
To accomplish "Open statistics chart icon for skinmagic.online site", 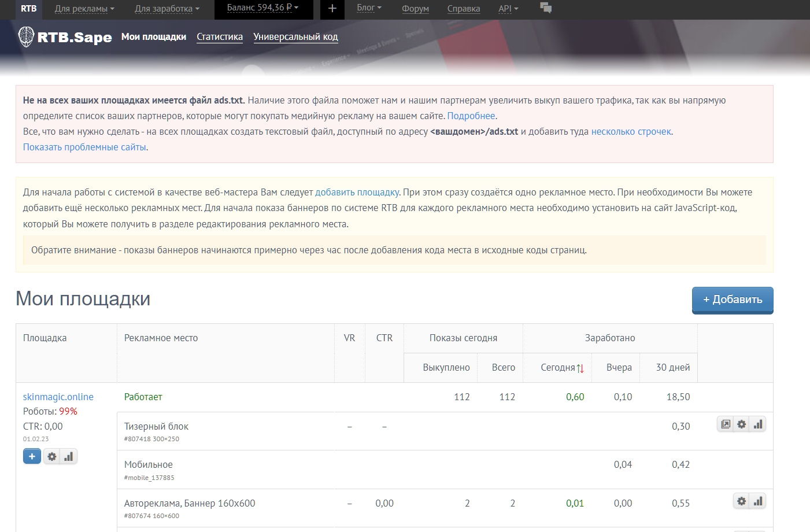I will (69, 457).
